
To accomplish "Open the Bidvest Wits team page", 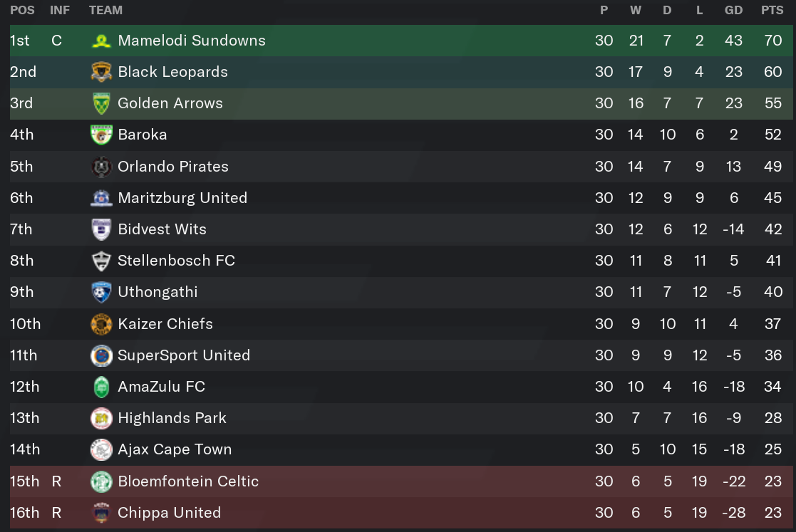I will 162,229.
